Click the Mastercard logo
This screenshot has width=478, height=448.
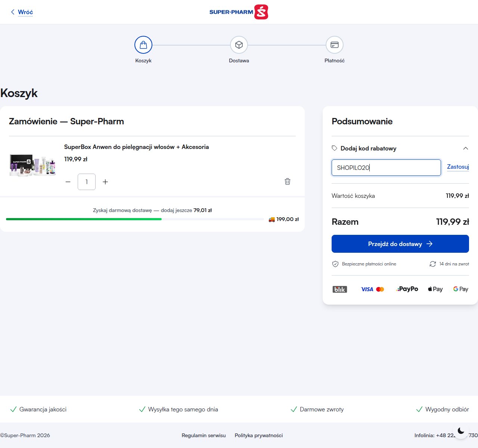(x=380, y=289)
